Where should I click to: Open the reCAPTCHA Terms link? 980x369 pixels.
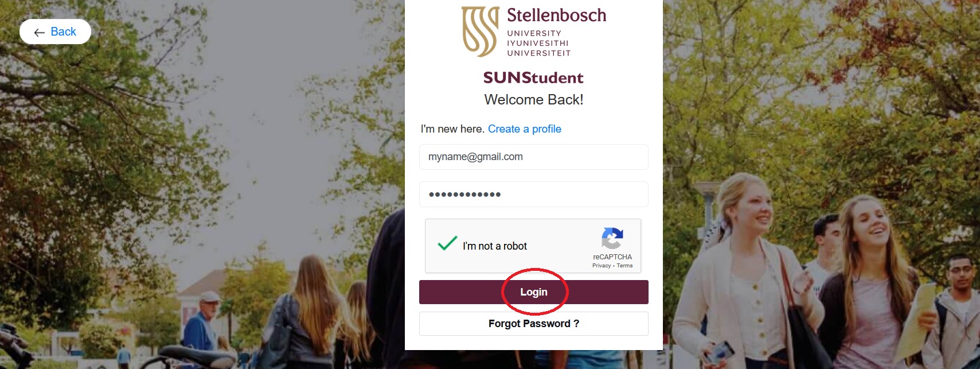(x=624, y=266)
